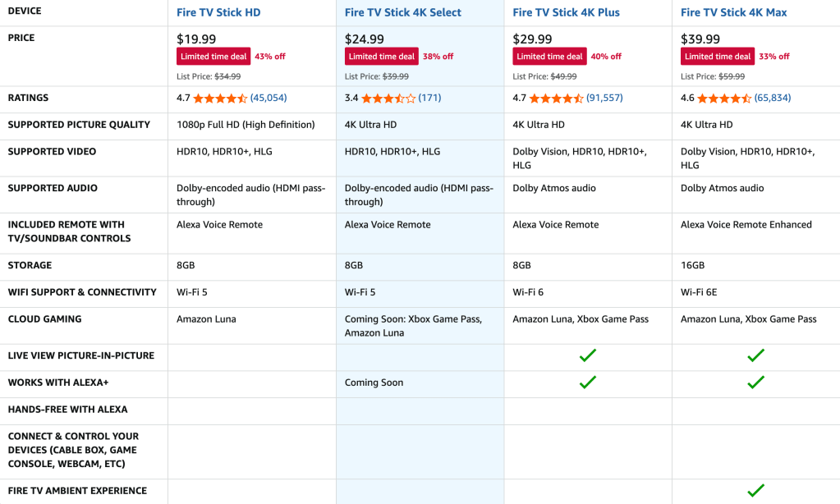Click the checkmark under 4K Max for Works with Alexa+

755,383
